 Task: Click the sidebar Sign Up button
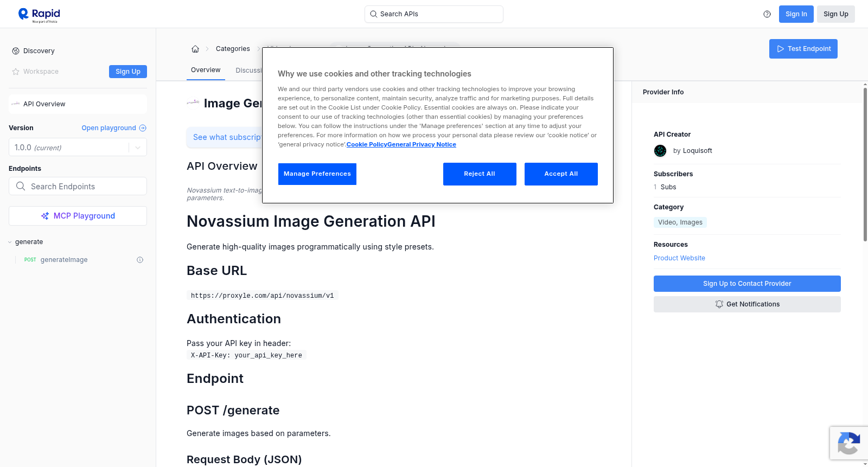click(128, 72)
